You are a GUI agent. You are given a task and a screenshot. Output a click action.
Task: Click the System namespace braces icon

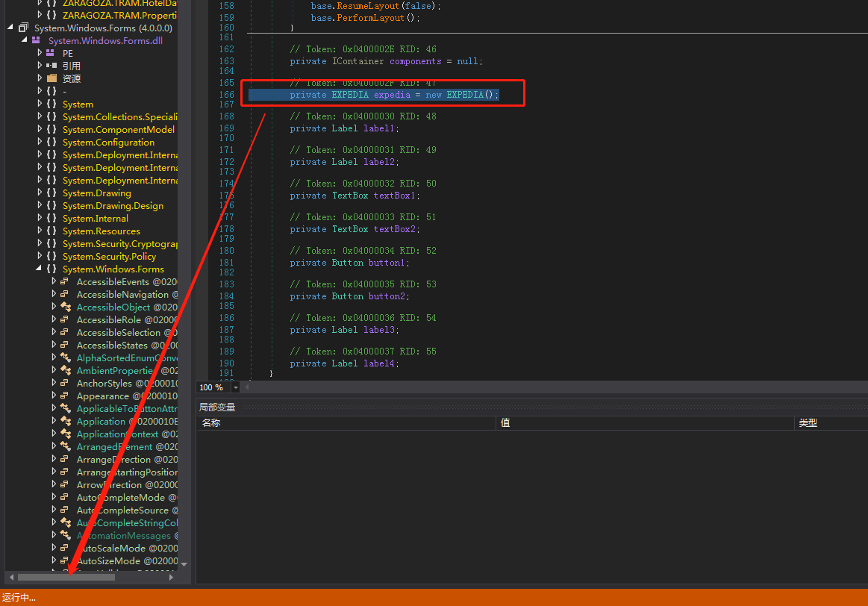coord(51,104)
